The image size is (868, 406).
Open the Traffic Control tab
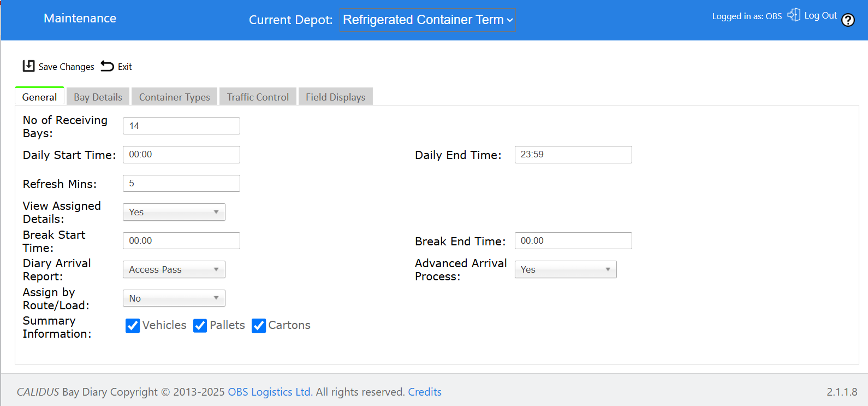(x=258, y=97)
